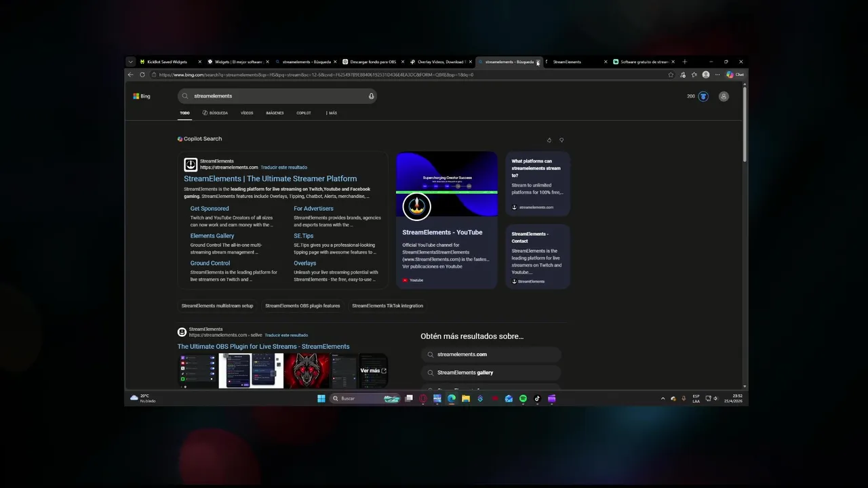Select the VÍDEOS tab
Screen dimensions: 868x488
point(247,113)
